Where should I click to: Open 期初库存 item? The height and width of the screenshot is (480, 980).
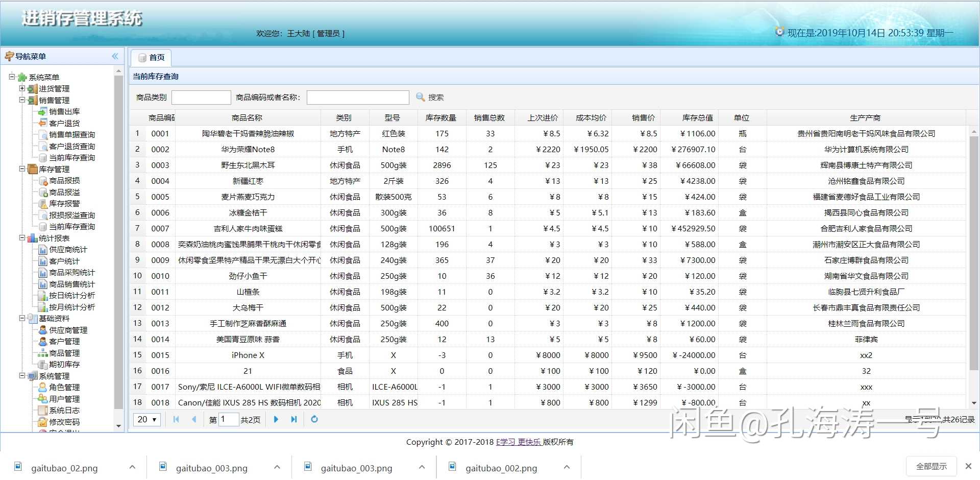point(64,364)
